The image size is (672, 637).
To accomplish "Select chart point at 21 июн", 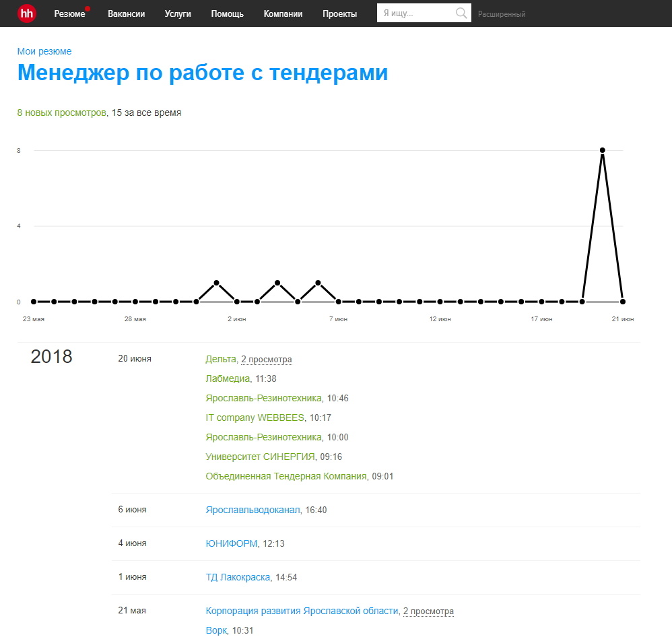I will [x=623, y=302].
